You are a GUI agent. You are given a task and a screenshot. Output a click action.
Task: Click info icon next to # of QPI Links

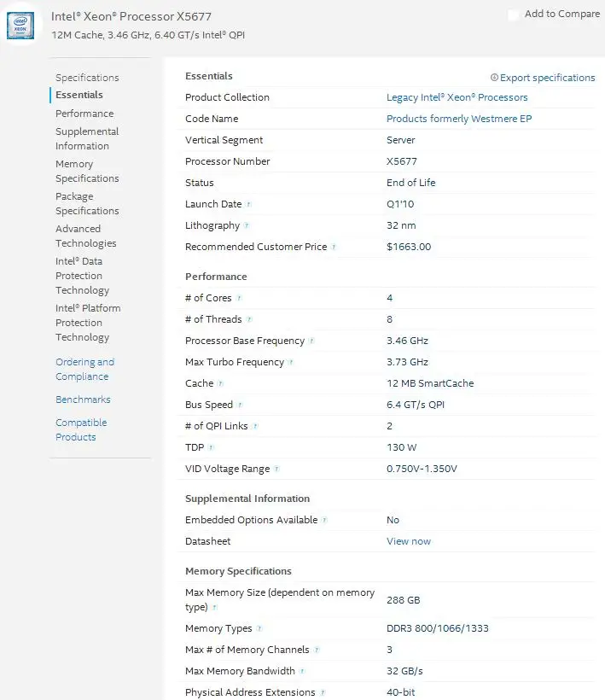255,426
